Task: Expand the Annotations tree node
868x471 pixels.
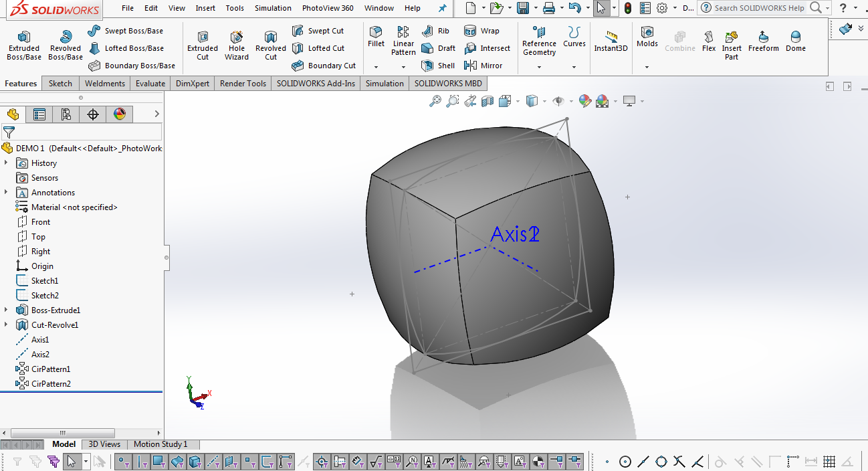Action: (x=6, y=192)
